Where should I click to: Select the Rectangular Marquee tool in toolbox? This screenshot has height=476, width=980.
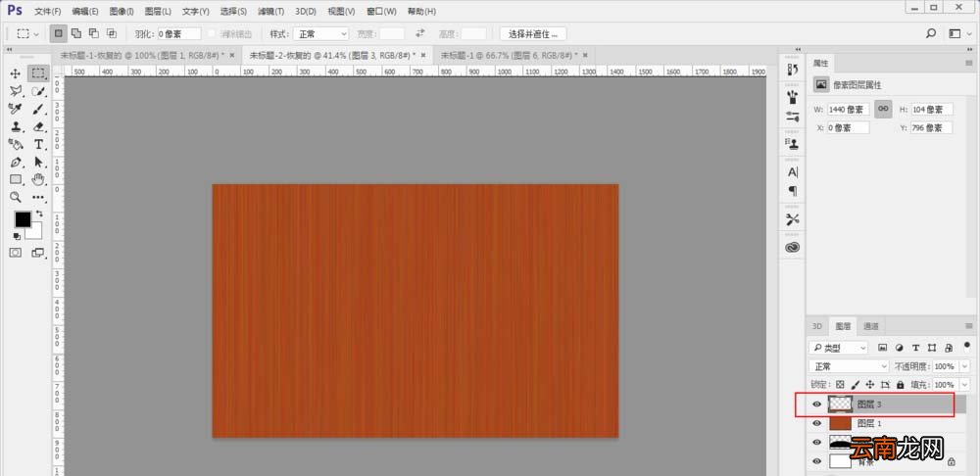39,73
